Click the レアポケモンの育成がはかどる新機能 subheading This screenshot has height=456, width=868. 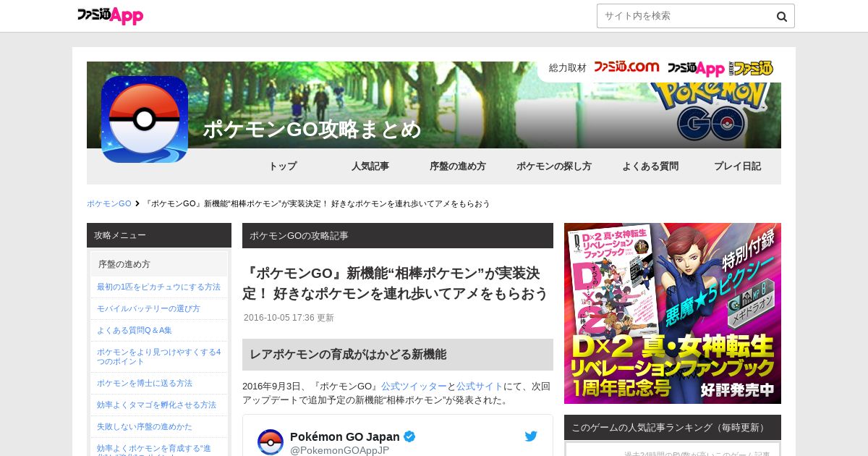[398, 355]
